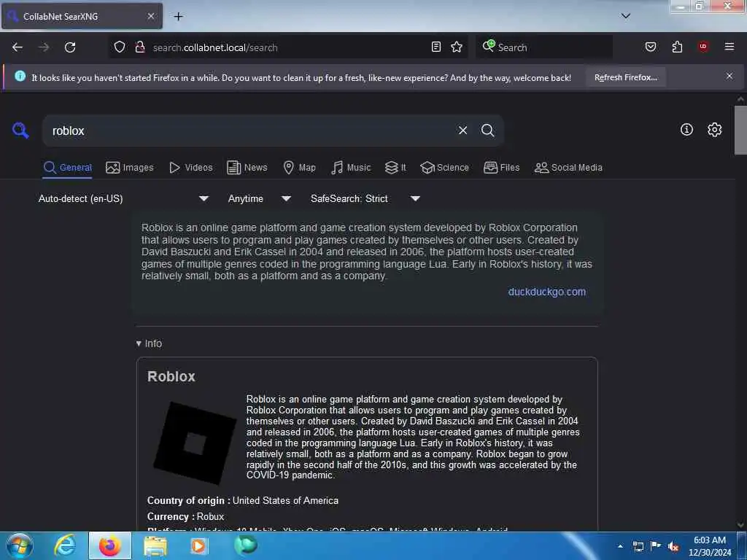Click the Roblox infobox heading
This screenshot has width=747, height=560.
coord(171,377)
